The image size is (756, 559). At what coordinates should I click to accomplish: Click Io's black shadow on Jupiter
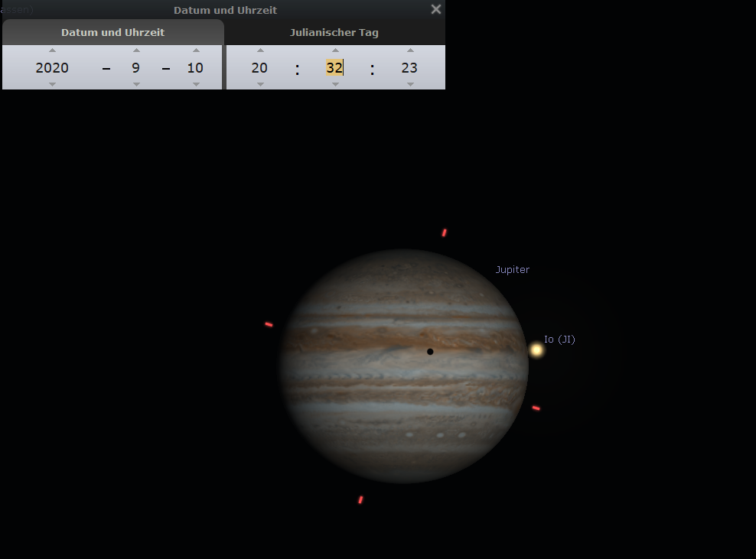[x=430, y=352]
